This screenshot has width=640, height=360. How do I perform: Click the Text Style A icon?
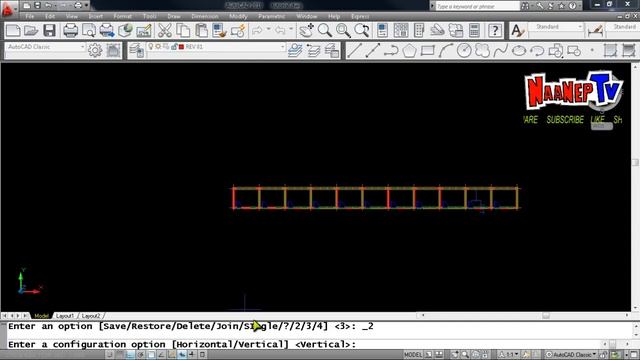coord(517,31)
